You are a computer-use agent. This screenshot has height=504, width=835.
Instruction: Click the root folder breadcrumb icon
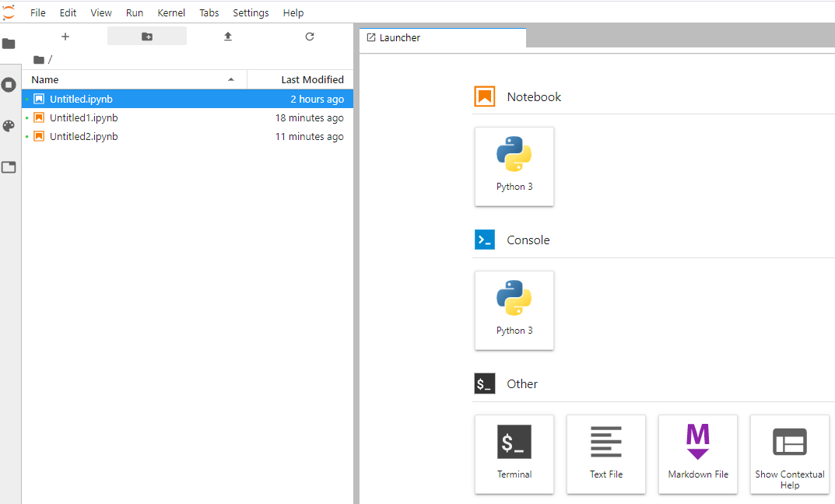[38, 60]
